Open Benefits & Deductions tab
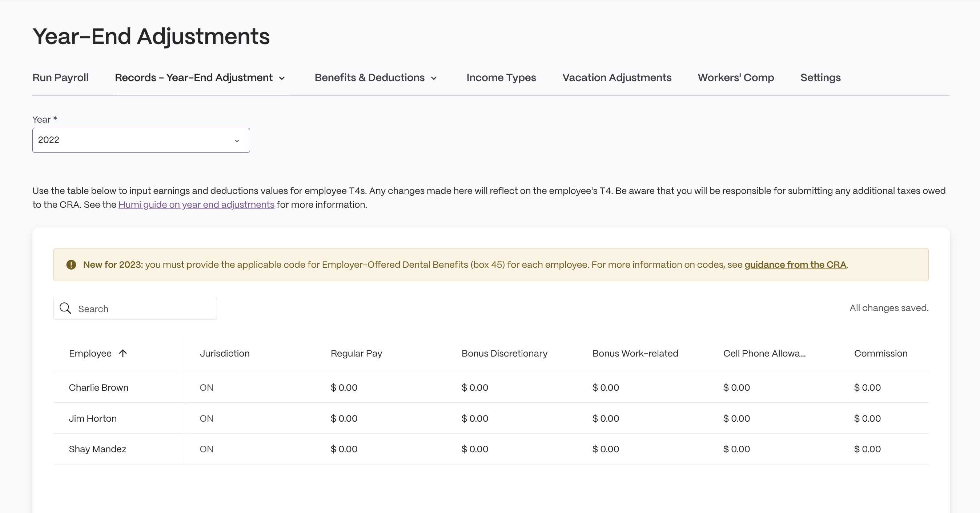The height and width of the screenshot is (513, 980). click(x=369, y=78)
